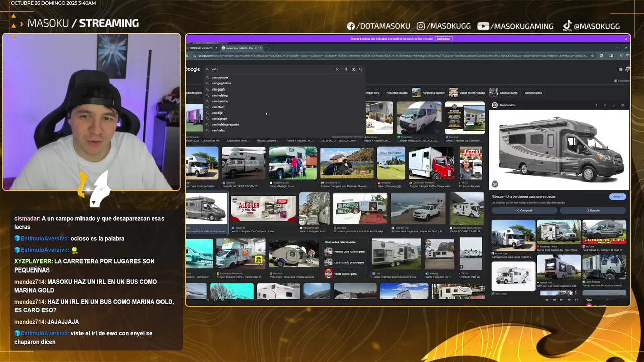Screen dimensions: 644x362
Task: Switch to the 'DETENGAN a Cristo' browser tab
Action: 203,48
